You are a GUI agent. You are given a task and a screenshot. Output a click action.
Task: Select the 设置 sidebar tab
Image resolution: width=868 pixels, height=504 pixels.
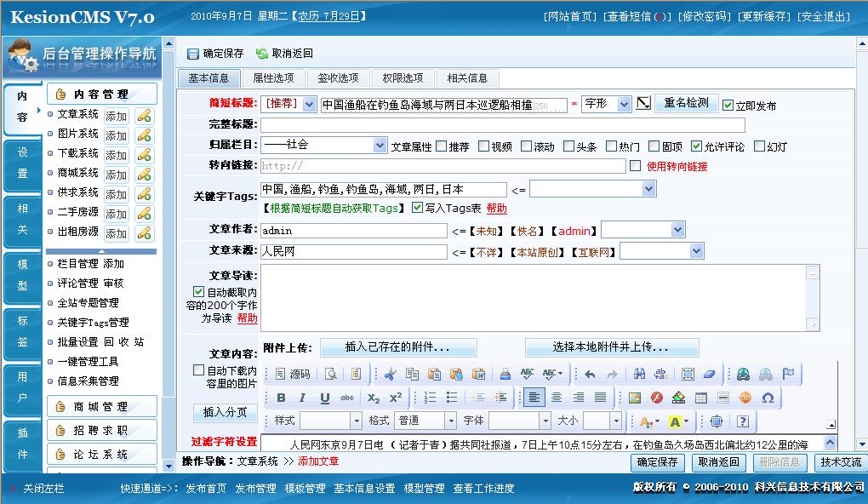point(22,163)
